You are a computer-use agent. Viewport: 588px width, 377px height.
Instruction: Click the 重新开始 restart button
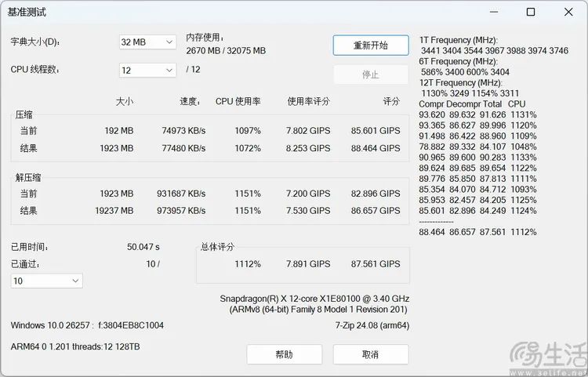370,45
